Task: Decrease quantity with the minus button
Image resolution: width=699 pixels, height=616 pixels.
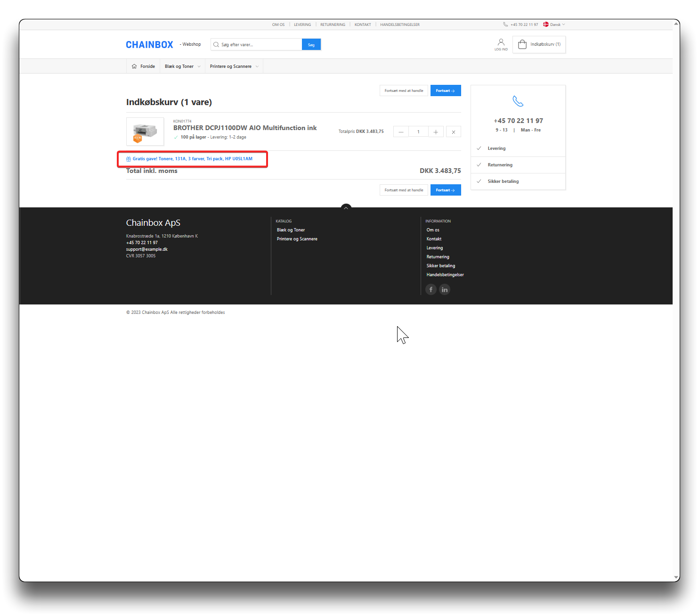Action: pos(401,132)
